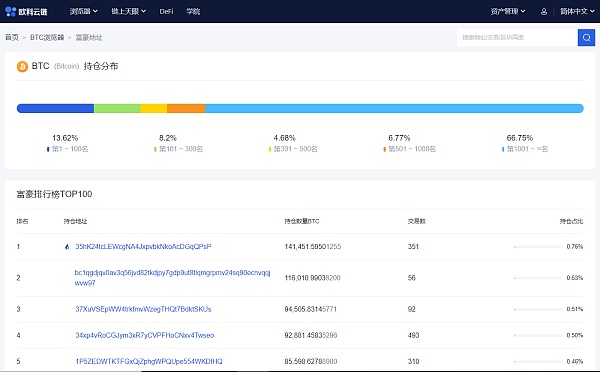
Task: Open the rank 3 address starting 37XuVSEpWW
Action: coord(143,309)
